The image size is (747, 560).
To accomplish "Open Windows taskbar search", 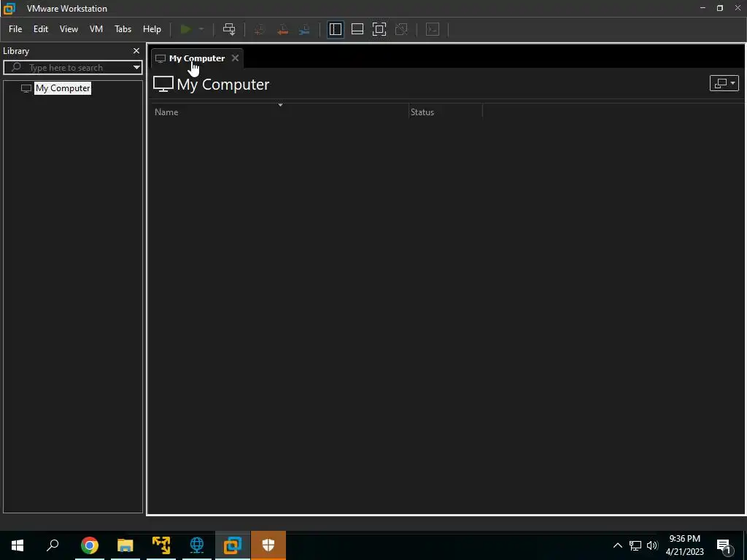I will (x=53, y=545).
